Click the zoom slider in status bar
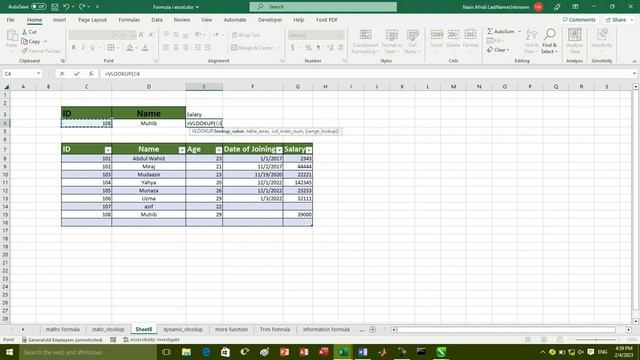 pyautogui.click(x=595, y=340)
